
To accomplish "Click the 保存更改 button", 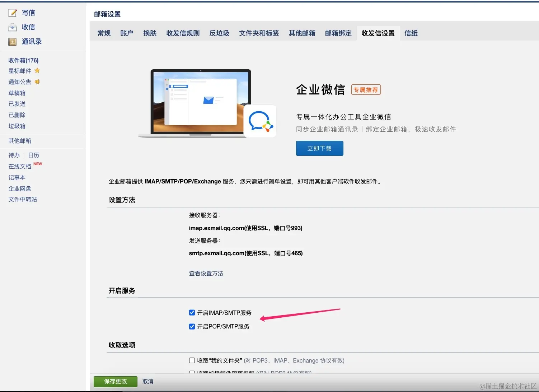I will 116,381.
